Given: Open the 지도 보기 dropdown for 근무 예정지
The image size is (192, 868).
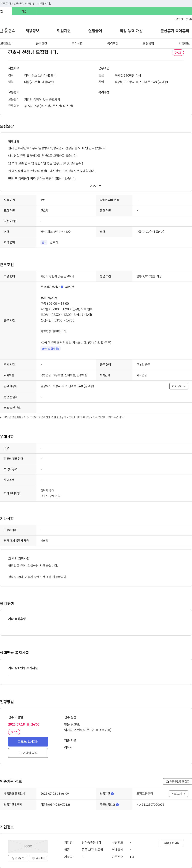Looking at the screenshot, I should [179, 386].
